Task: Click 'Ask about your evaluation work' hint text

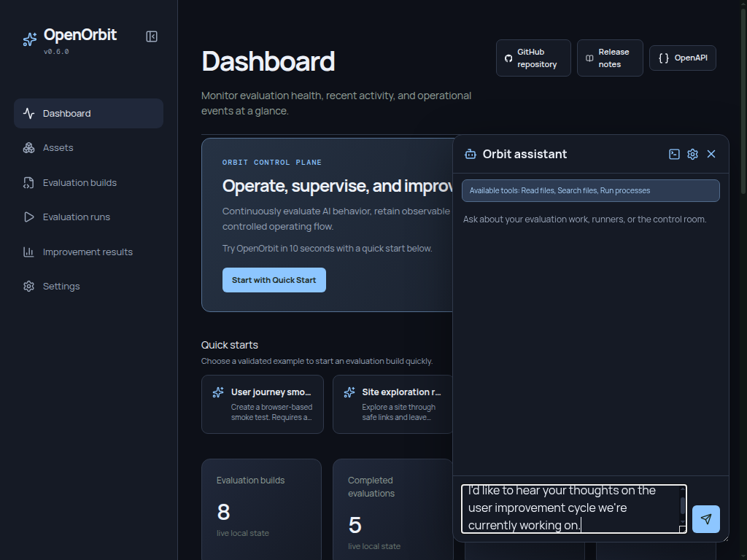Action: (x=584, y=219)
